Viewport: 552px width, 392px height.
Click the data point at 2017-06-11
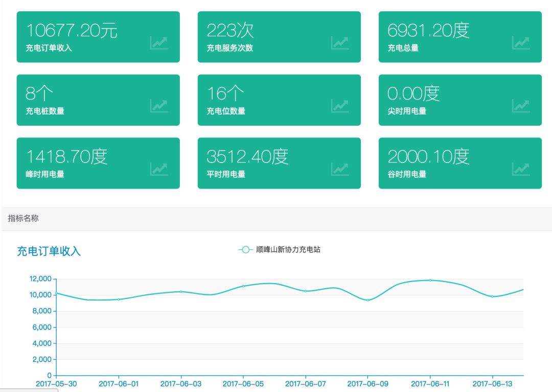coord(430,280)
